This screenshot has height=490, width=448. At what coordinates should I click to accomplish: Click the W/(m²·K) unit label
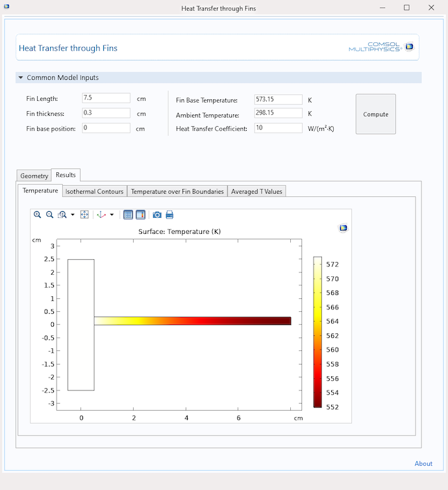click(x=321, y=129)
